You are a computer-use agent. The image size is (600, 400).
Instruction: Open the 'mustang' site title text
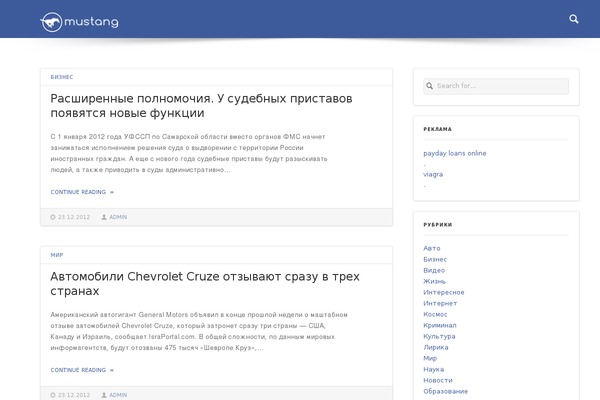tap(91, 22)
